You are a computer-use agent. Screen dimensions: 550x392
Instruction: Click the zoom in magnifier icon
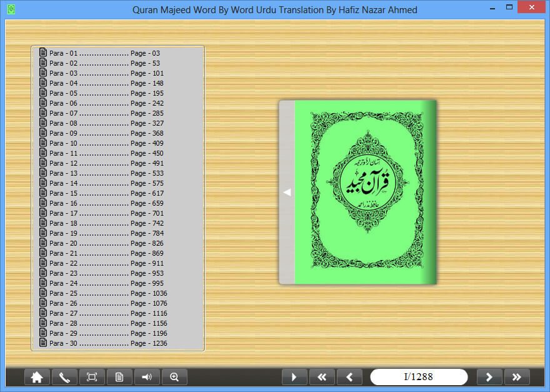tap(174, 377)
